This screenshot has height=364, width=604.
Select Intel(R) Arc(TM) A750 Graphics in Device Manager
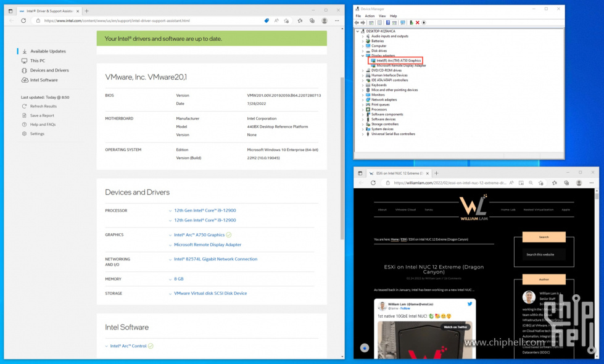(399, 60)
